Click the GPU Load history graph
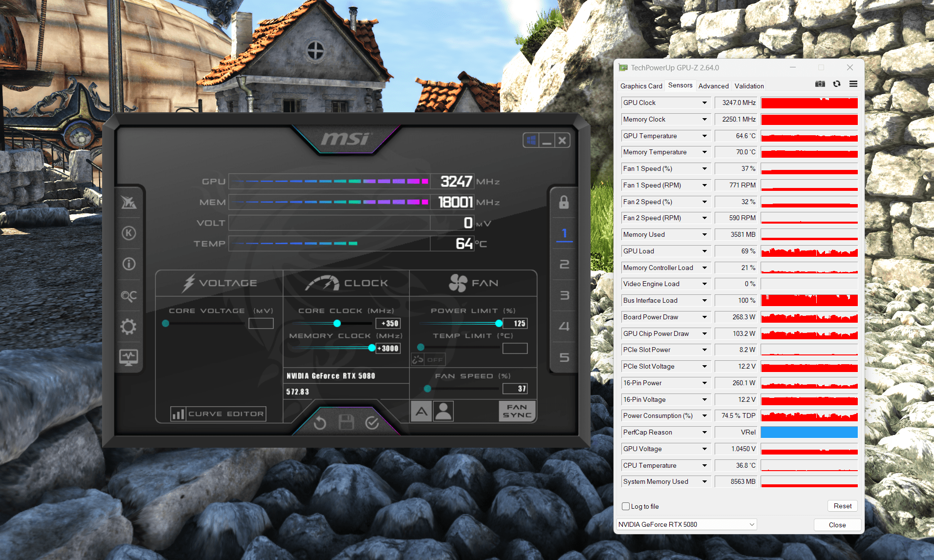Screen dimensions: 934x560 pyautogui.click(x=809, y=251)
